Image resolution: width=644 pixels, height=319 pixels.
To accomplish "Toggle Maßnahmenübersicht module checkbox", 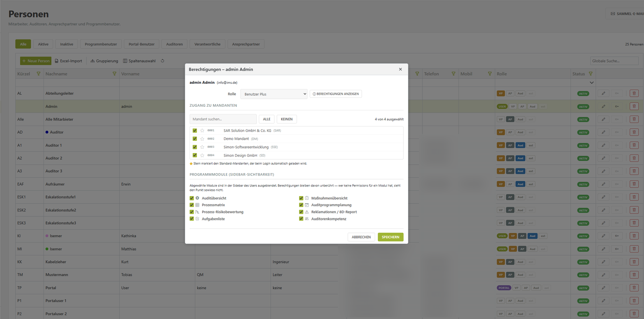I will (x=301, y=198).
